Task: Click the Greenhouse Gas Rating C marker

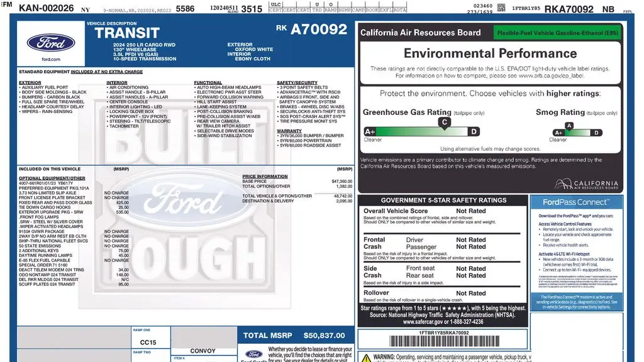Action: click(444, 123)
